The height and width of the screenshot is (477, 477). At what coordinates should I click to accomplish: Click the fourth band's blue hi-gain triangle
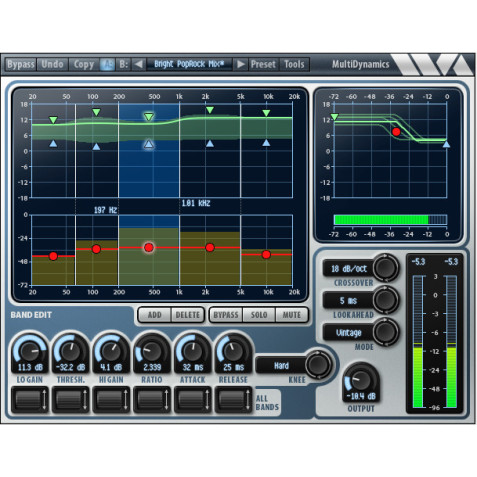tap(210, 144)
